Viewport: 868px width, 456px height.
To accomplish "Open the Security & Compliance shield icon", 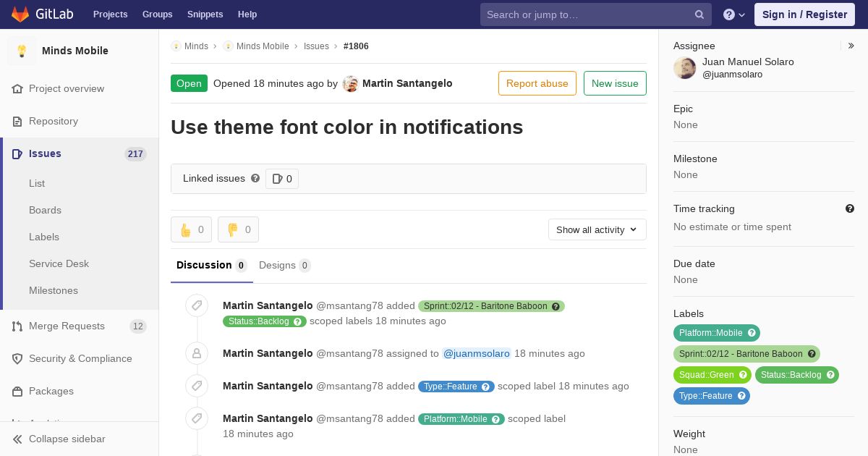I will point(17,358).
